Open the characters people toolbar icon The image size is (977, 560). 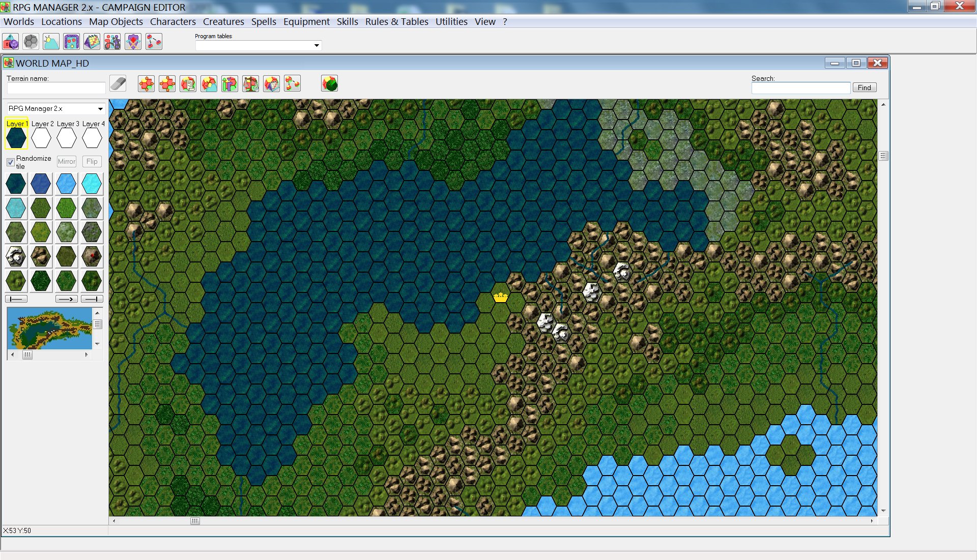(x=112, y=42)
